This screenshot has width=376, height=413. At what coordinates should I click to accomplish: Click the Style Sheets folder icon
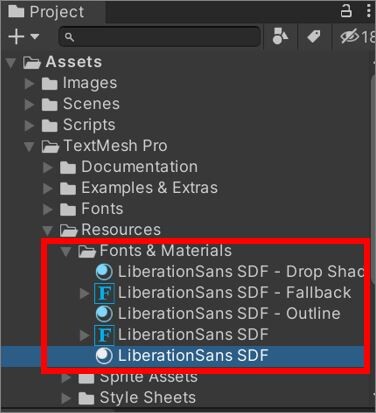[86, 399]
